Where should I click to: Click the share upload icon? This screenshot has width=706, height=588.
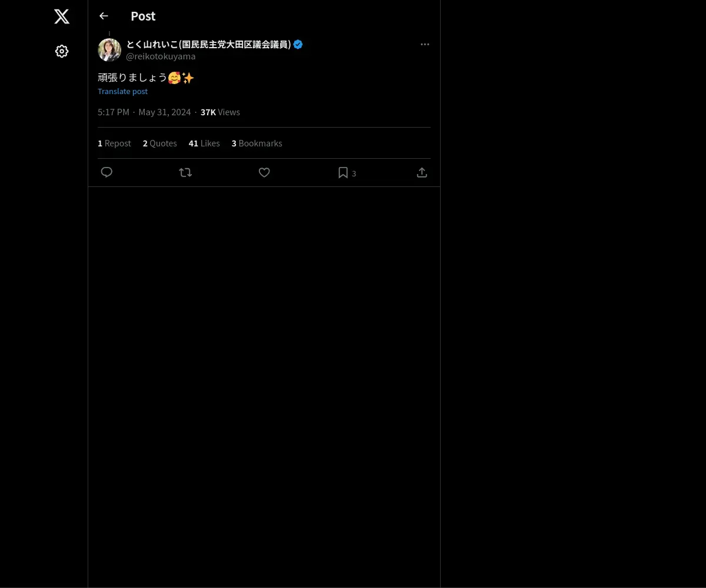[422, 172]
